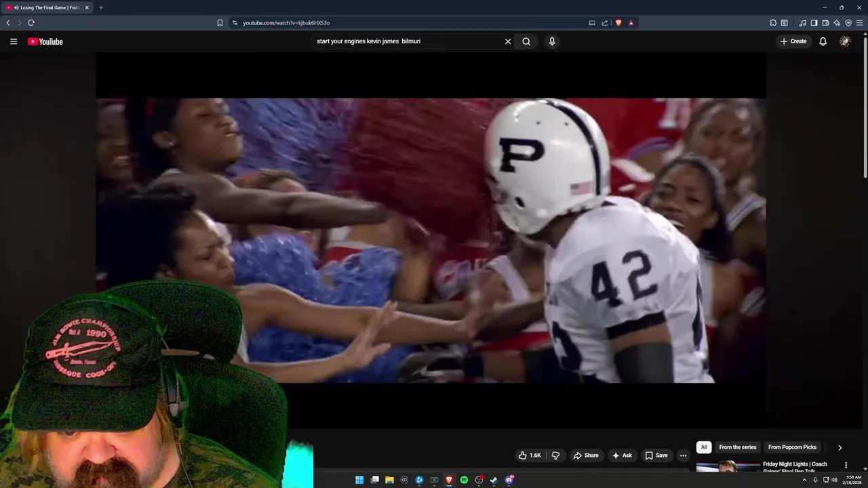Viewport: 868px width, 488px height.
Task: Open the Leo AI sparkle icon
Action: point(837,22)
